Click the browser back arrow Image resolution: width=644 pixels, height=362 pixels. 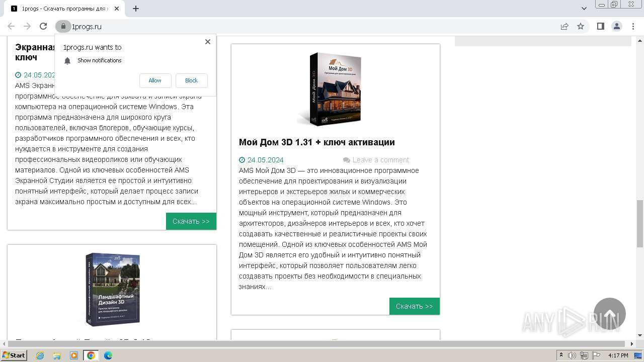pyautogui.click(x=11, y=26)
